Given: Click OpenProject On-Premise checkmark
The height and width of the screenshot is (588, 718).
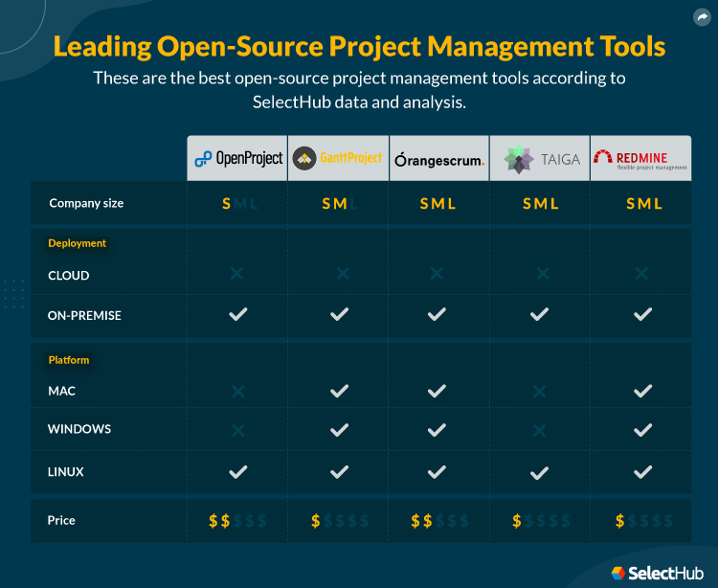Looking at the screenshot, I should 238,314.
